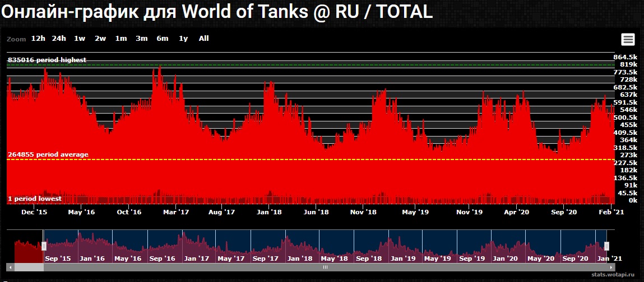Click the navigator scrollbar thumb
This screenshot has height=282, width=644.
pos(325,267)
